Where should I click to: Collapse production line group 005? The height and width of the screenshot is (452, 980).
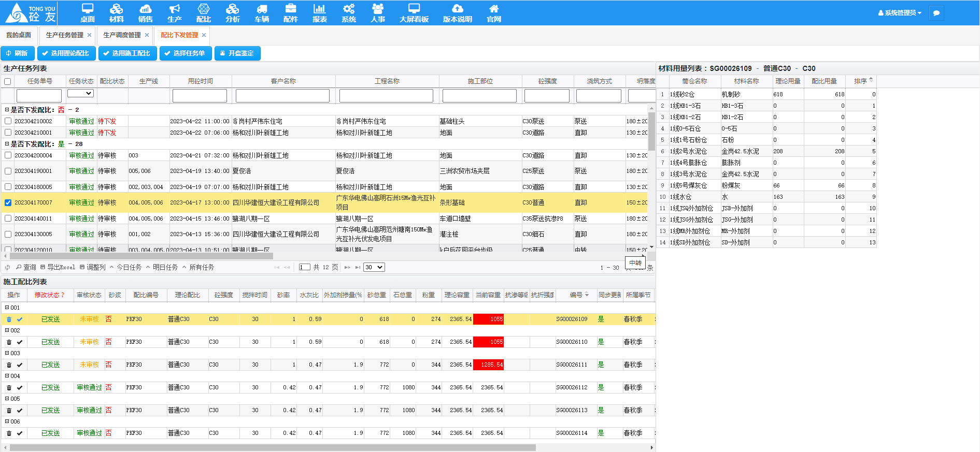point(7,399)
